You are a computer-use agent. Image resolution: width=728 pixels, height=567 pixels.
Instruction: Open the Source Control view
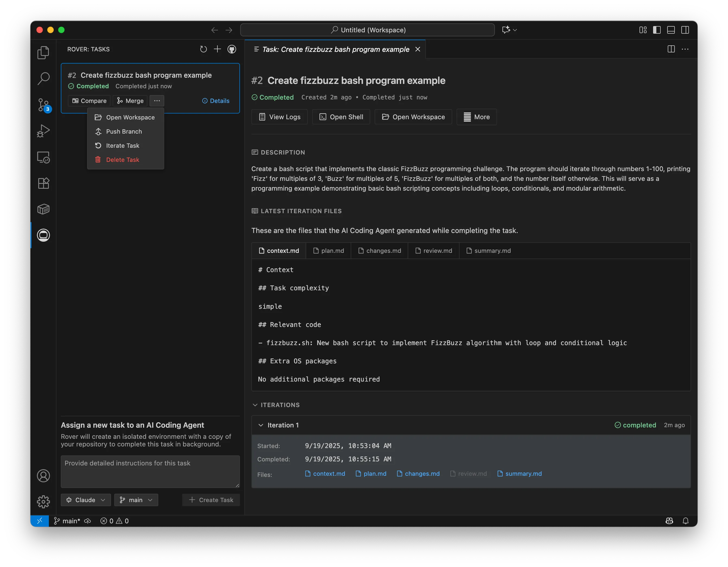[x=43, y=105]
